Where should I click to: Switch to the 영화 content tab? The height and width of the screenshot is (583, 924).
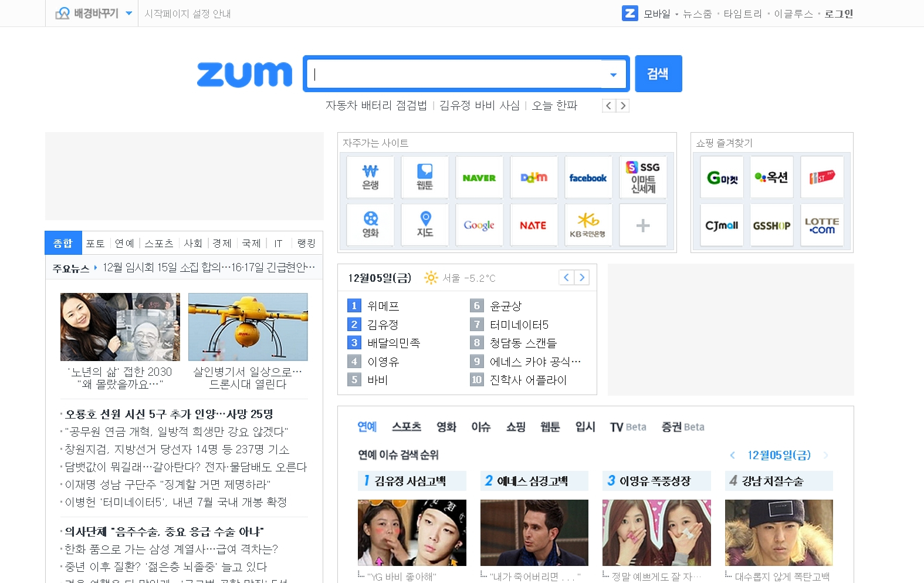pyautogui.click(x=446, y=427)
